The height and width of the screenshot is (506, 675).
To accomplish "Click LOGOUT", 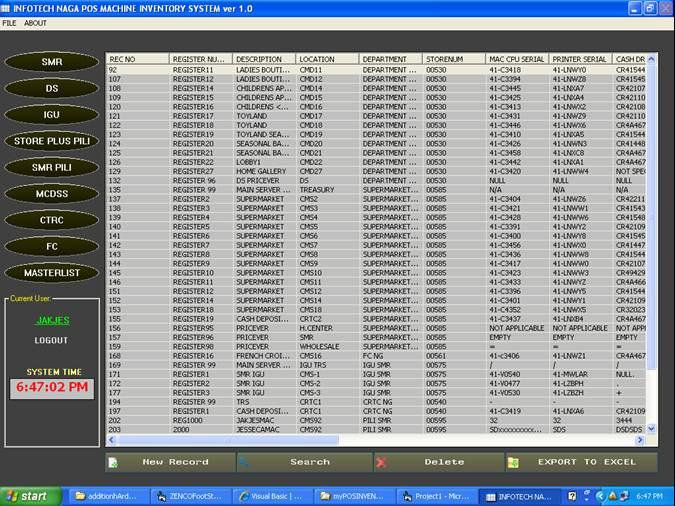I will point(51,340).
